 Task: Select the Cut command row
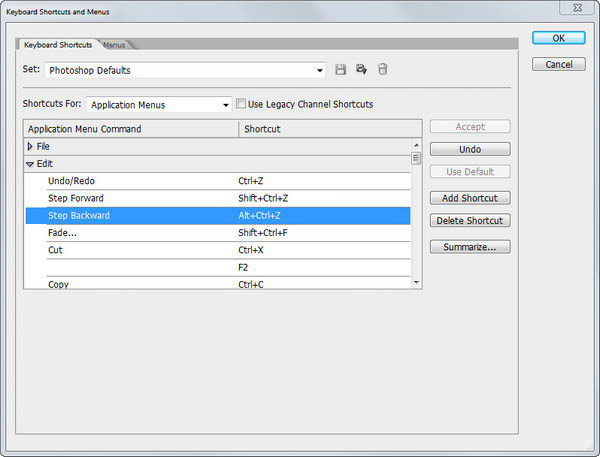click(x=218, y=250)
